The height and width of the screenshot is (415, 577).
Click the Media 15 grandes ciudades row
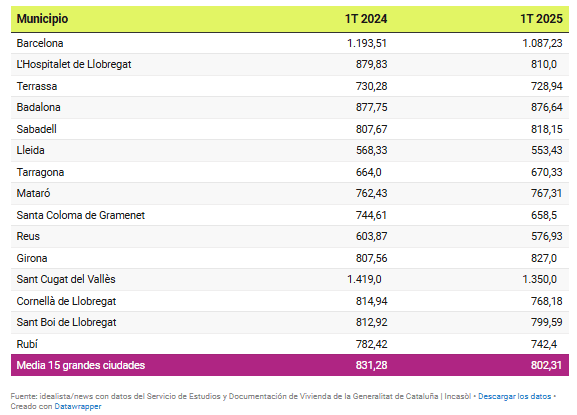pyautogui.click(x=290, y=365)
